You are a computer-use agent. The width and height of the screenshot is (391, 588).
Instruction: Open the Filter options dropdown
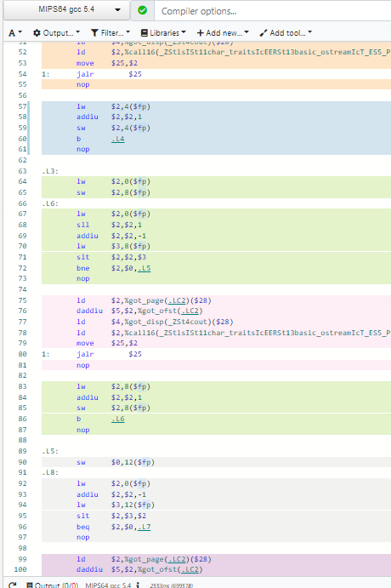click(x=110, y=33)
